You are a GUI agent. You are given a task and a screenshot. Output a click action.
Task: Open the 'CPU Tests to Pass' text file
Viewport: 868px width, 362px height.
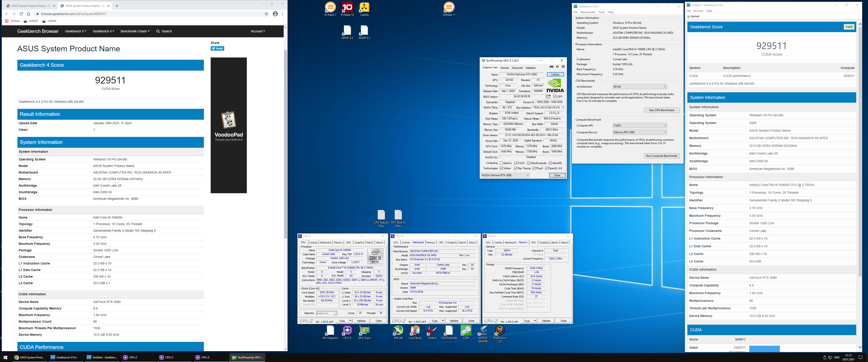pyautogui.click(x=381, y=219)
